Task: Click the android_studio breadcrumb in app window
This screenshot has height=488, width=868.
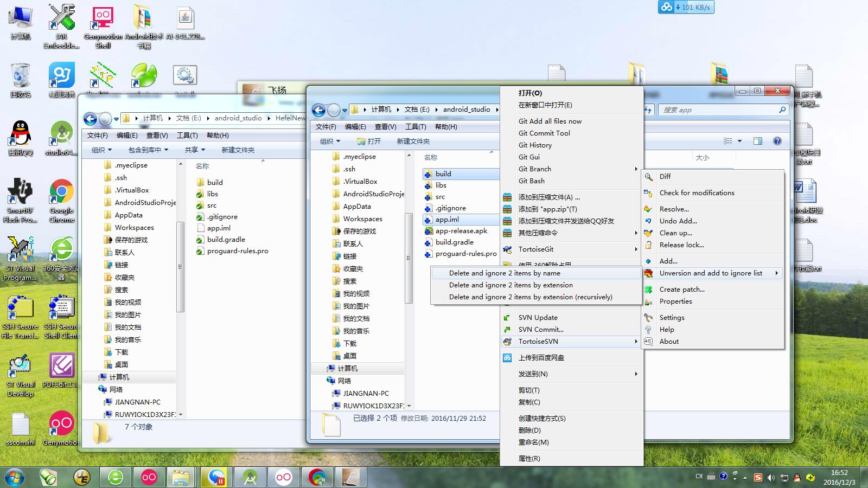Action: (467, 110)
